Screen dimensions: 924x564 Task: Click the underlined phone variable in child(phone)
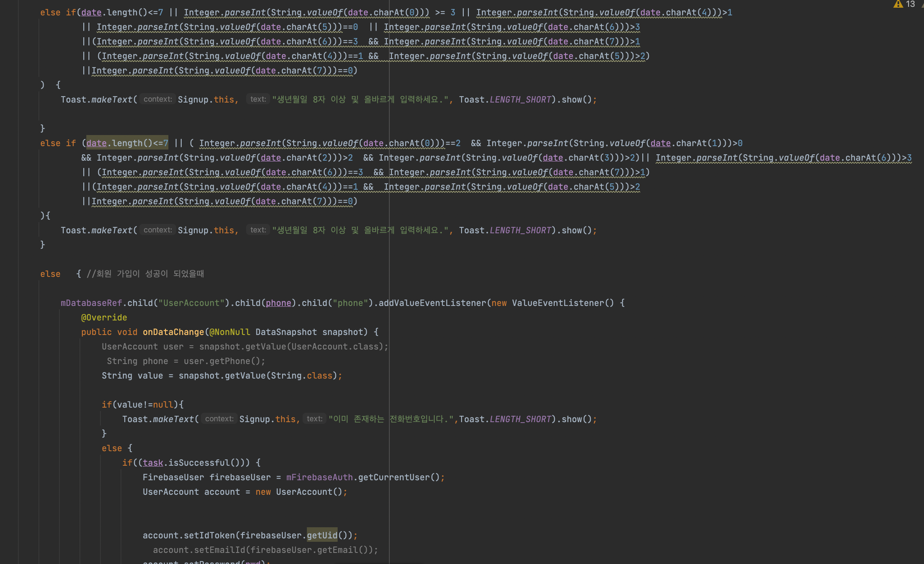(278, 303)
